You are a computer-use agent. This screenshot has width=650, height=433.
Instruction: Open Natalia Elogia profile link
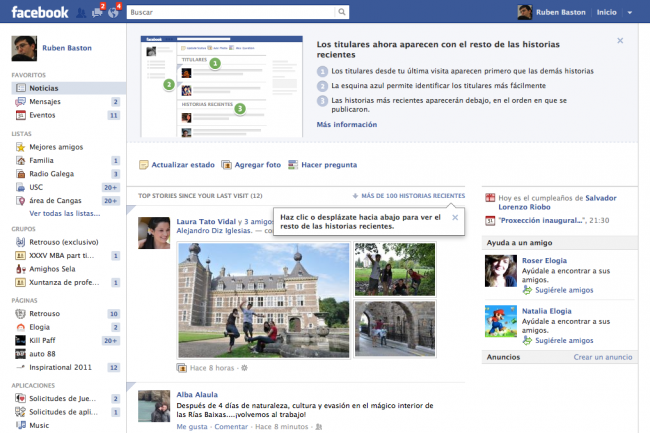pos(546,311)
